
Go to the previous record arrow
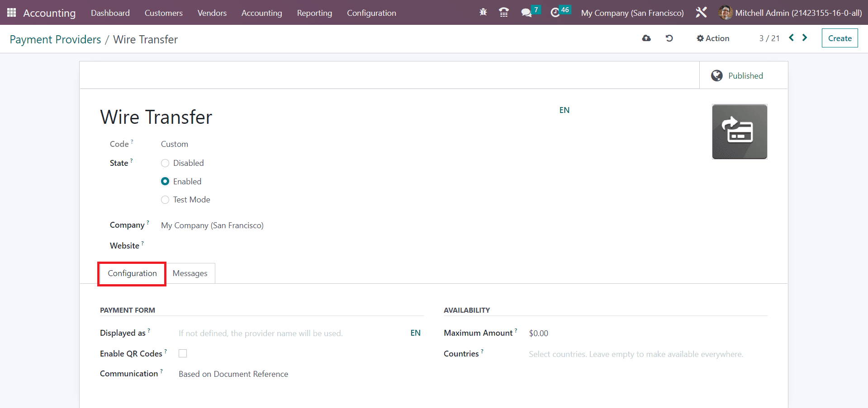pos(792,38)
